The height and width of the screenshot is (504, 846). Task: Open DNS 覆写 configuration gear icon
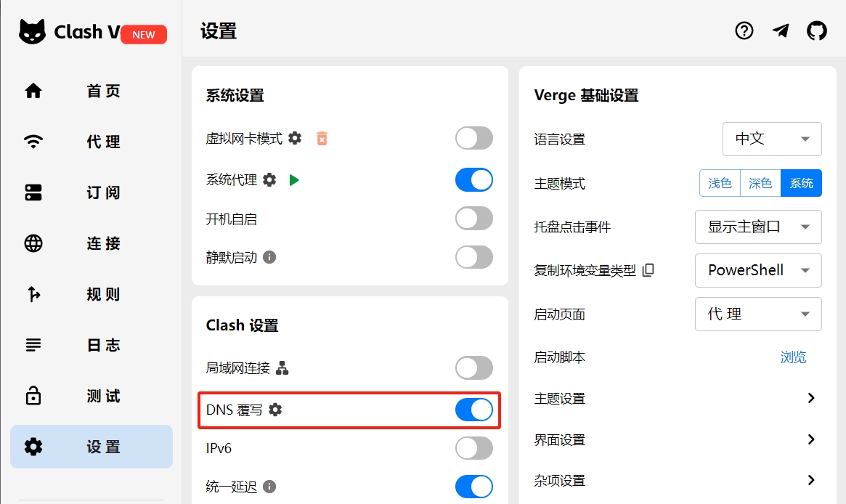tap(274, 410)
